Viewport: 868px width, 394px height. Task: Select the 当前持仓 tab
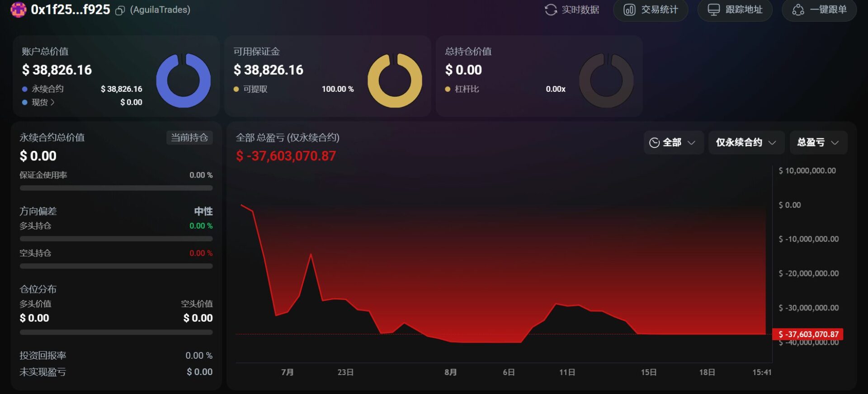tap(189, 137)
